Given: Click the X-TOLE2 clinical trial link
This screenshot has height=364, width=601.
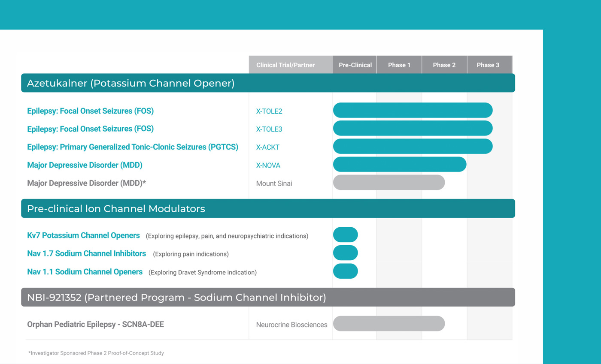Looking at the screenshot, I should tap(269, 111).
